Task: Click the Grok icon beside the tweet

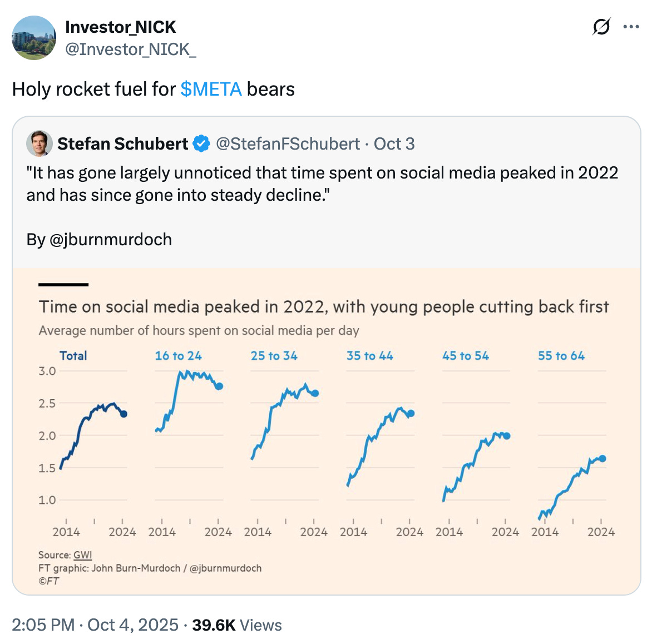Action: click(x=601, y=27)
